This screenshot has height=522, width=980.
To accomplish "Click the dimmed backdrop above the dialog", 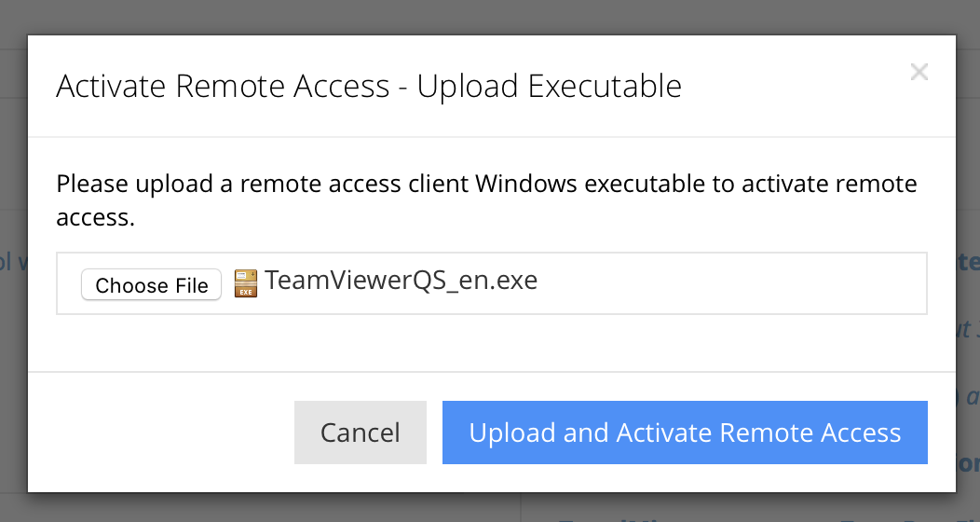I will (466, 17).
